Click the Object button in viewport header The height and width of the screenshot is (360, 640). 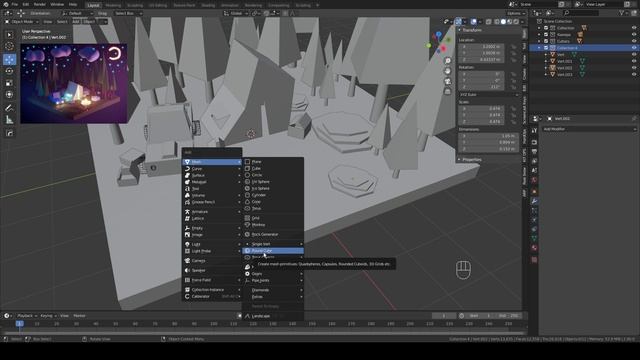click(89, 22)
